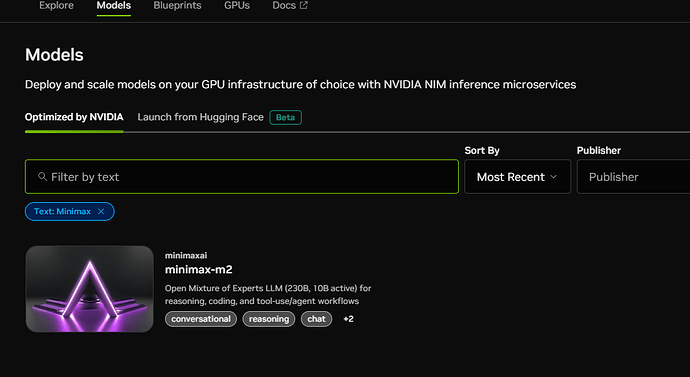Select the chat tag
Screen dimensions: 690x377
click(316, 319)
